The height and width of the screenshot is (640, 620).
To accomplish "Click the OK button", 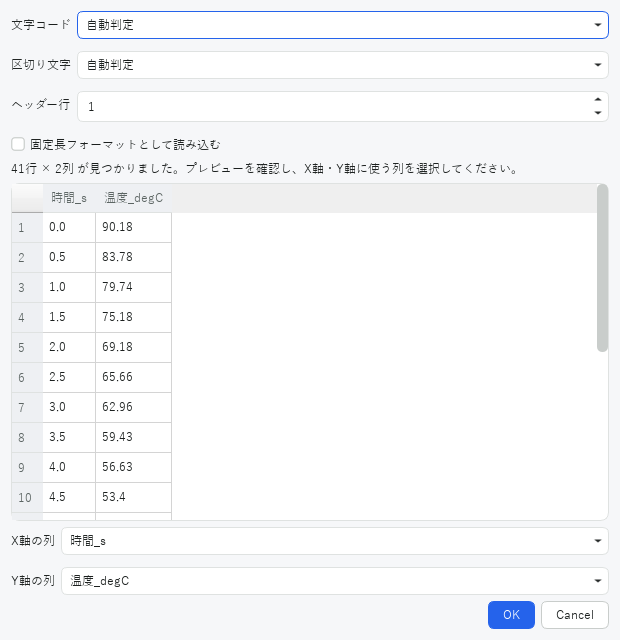I will (x=511, y=615).
